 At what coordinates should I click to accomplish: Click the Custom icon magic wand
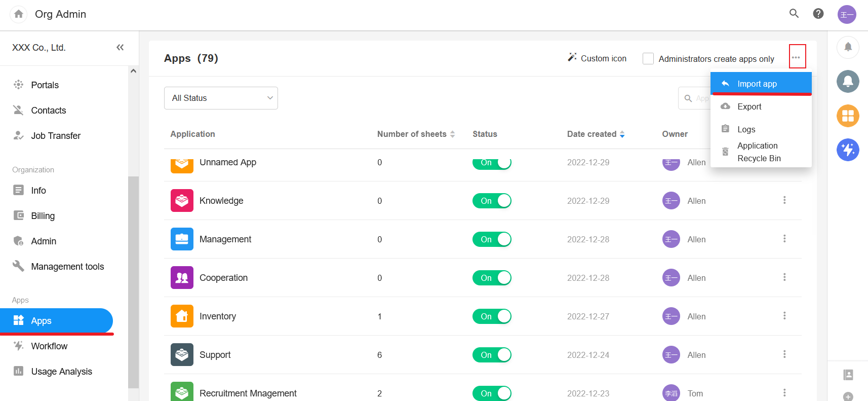point(572,58)
